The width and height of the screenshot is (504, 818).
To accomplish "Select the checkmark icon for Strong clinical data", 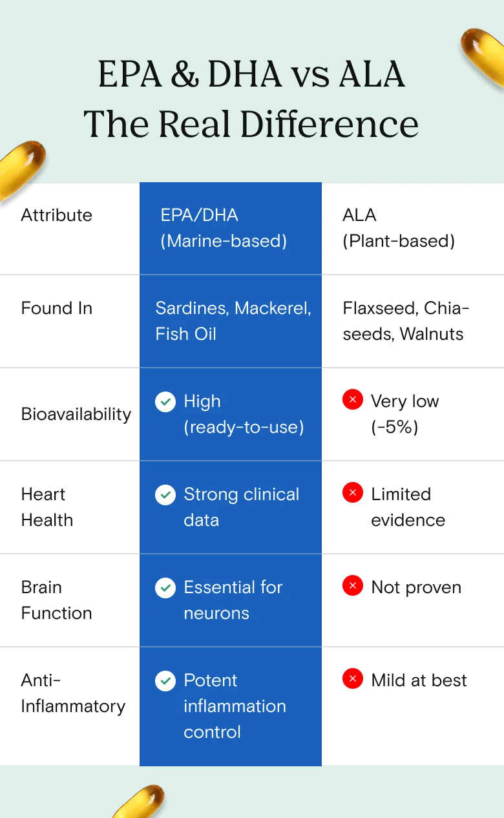I will coord(165,494).
